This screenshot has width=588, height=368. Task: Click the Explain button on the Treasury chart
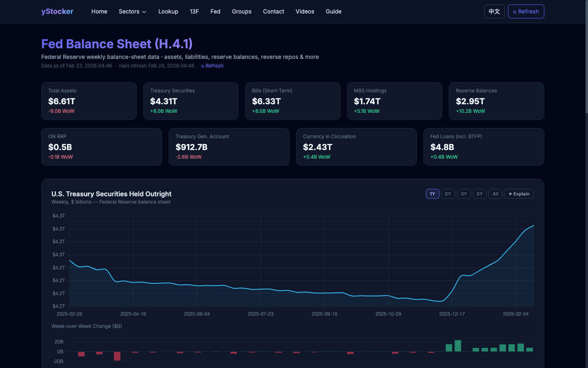click(519, 194)
